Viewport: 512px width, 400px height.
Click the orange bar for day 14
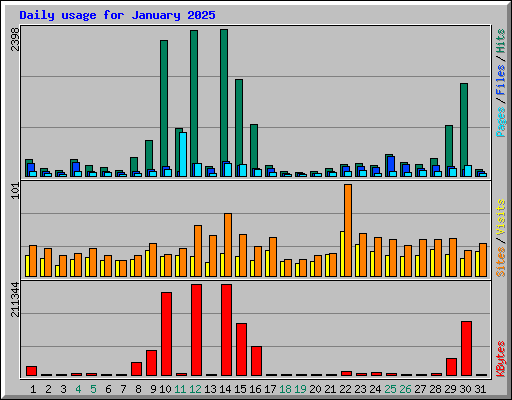(228, 245)
